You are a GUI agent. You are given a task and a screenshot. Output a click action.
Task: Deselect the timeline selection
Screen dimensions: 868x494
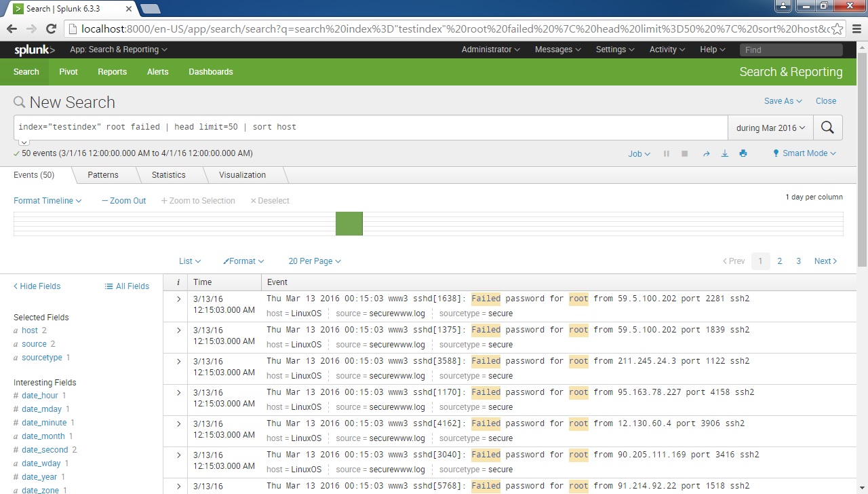point(269,200)
